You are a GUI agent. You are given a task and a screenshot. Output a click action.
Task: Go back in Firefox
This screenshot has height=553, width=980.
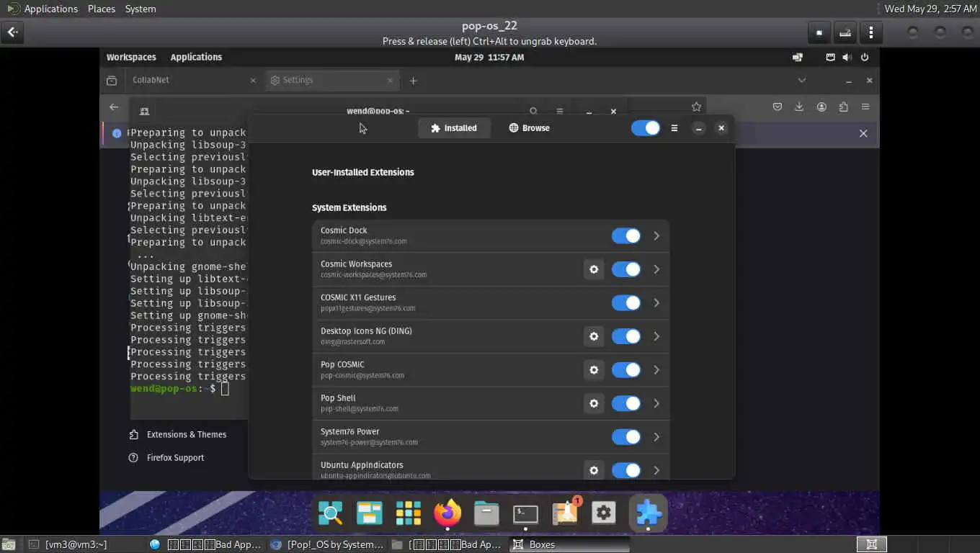(114, 107)
